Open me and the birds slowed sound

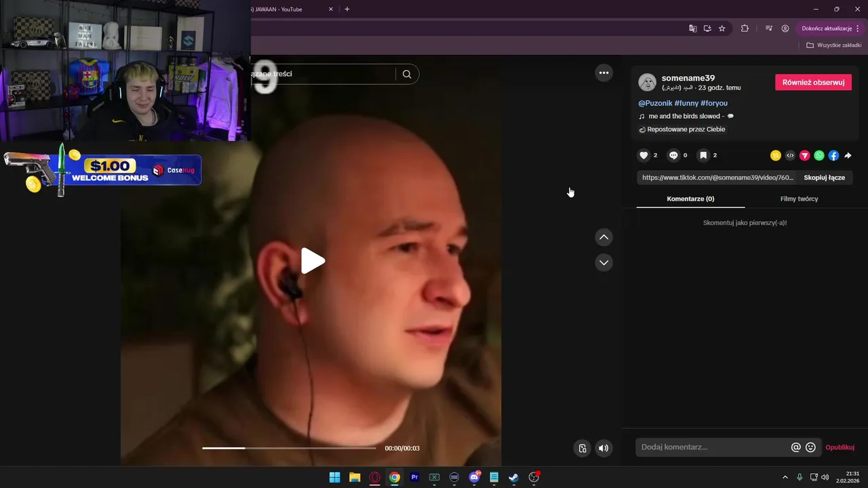(x=686, y=116)
